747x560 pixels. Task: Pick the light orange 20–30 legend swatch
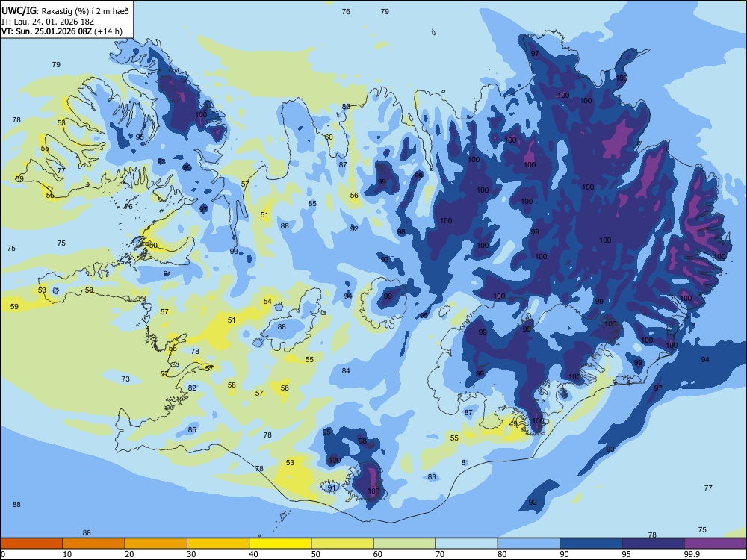pyautogui.click(x=156, y=544)
